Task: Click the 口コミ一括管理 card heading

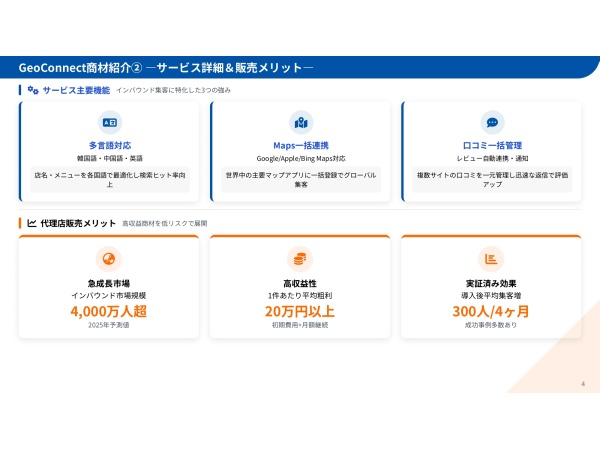Action: point(492,145)
